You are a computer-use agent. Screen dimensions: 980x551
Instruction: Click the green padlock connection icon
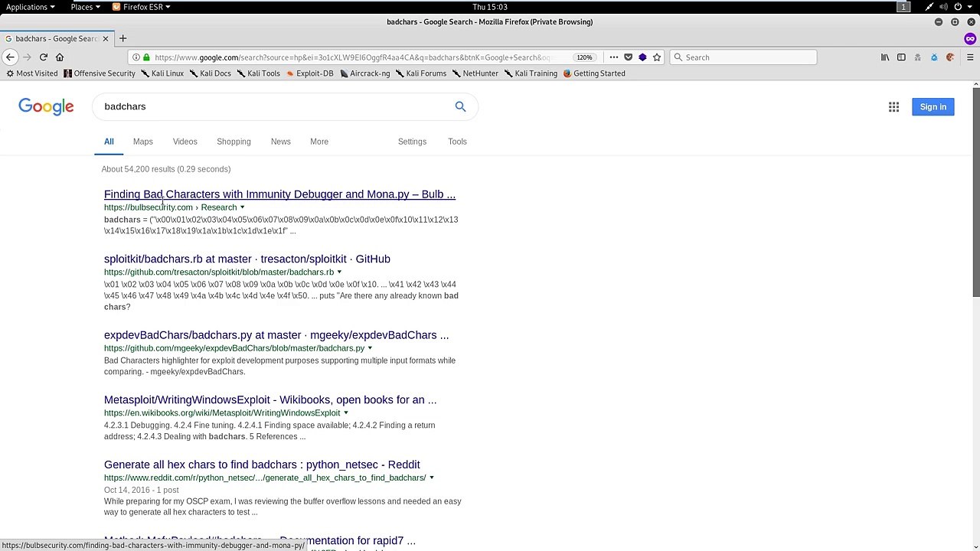(x=146, y=57)
